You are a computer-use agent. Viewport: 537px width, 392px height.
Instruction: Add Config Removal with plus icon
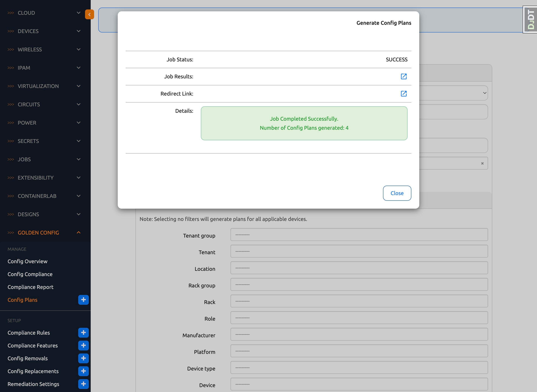[83, 358]
